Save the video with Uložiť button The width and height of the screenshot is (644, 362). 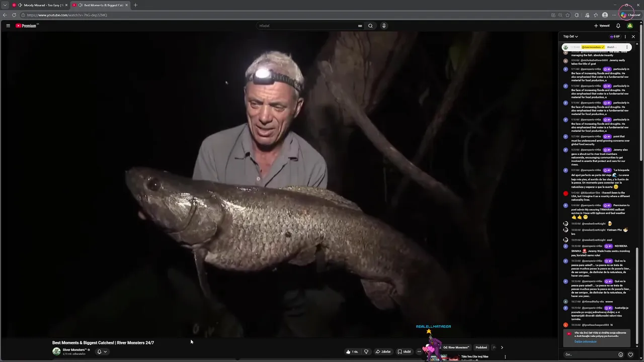click(405, 351)
